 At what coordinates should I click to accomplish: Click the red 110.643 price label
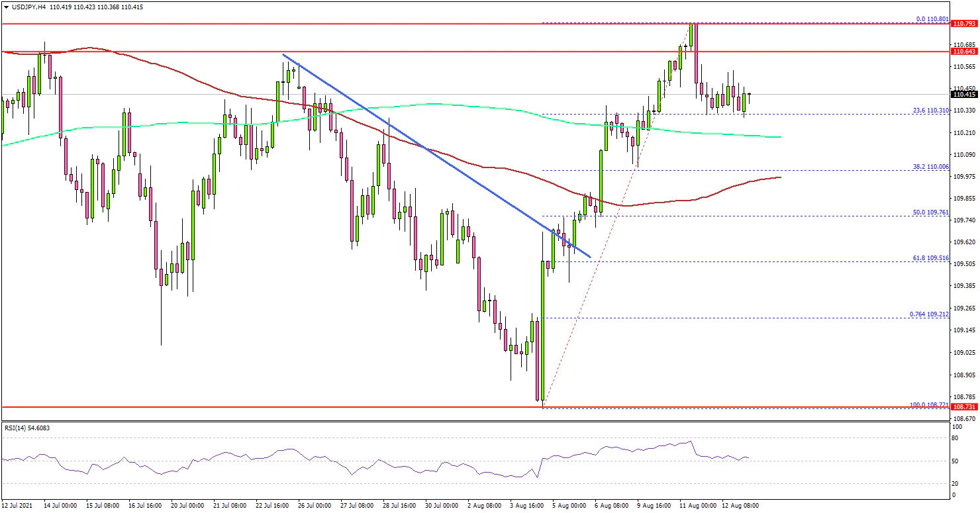point(963,51)
